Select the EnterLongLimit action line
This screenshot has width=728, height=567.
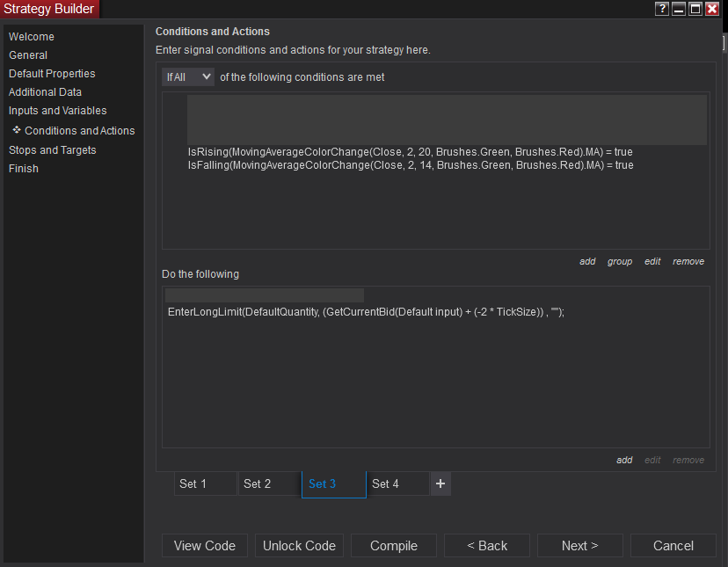pos(366,312)
